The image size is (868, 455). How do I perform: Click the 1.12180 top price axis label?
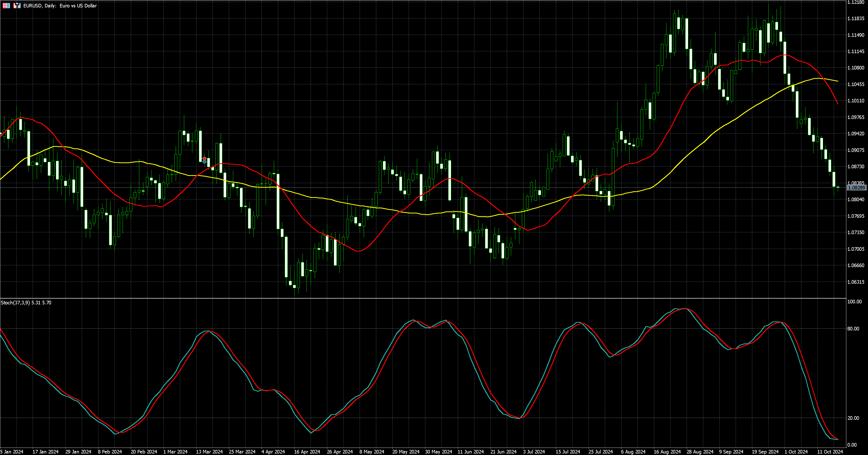pyautogui.click(x=856, y=2)
